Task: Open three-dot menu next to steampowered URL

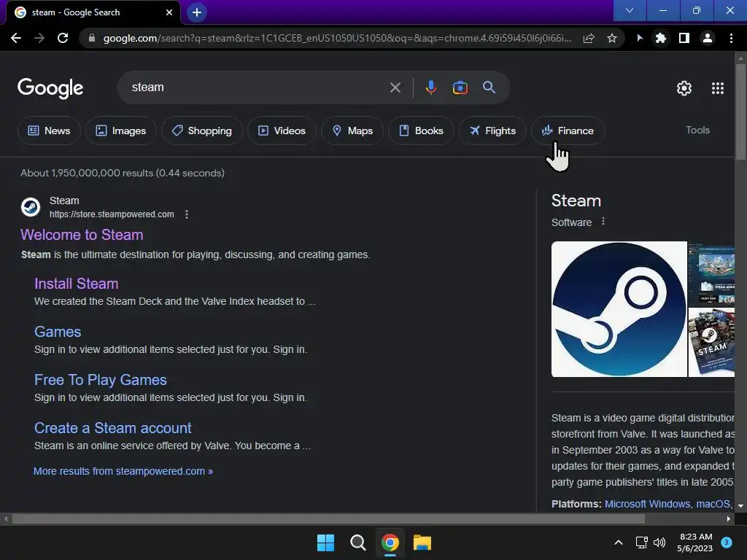Action: point(187,214)
